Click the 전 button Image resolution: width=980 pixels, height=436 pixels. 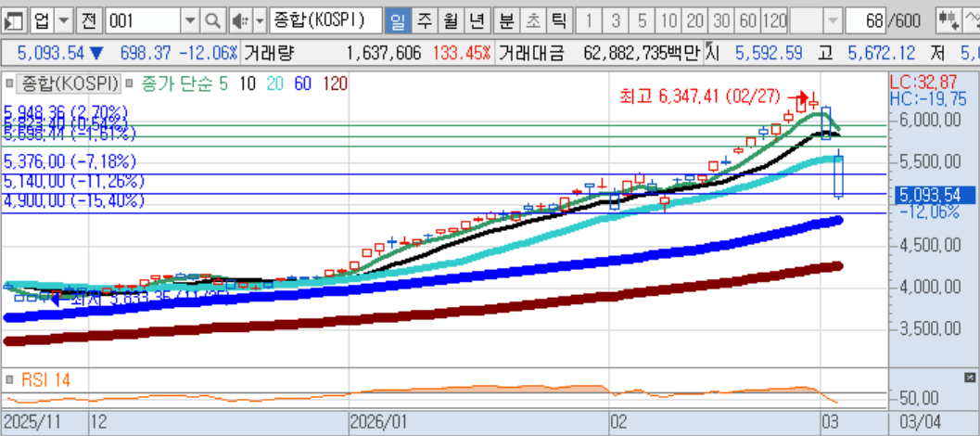[89, 21]
